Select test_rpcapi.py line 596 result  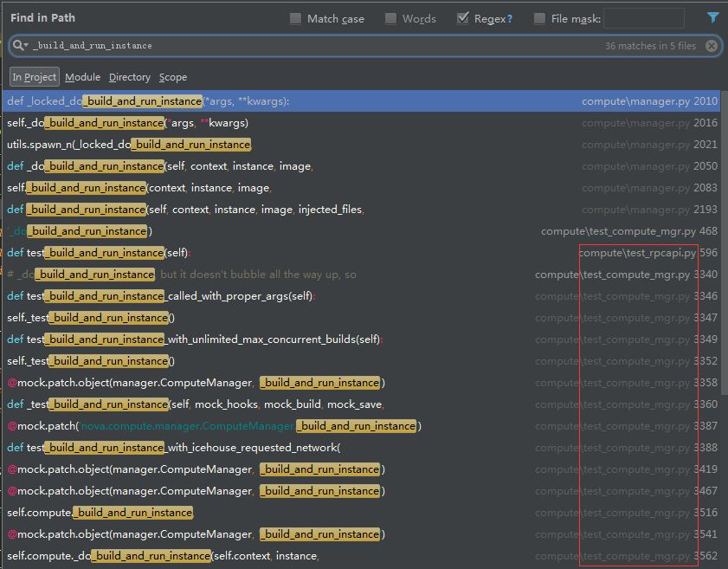[x=361, y=253]
